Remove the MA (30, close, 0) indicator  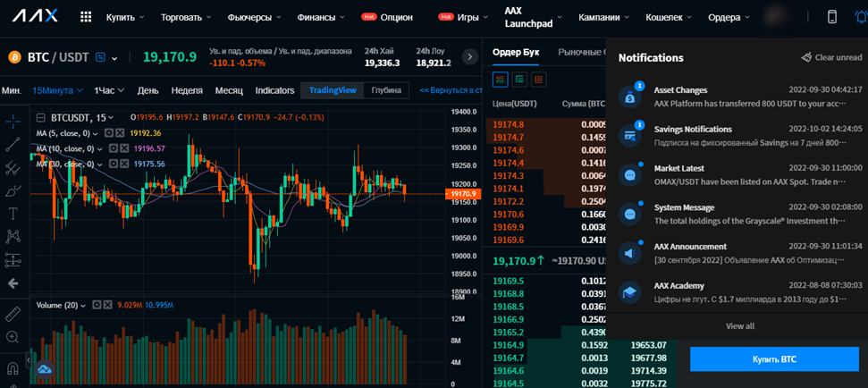(123, 164)
